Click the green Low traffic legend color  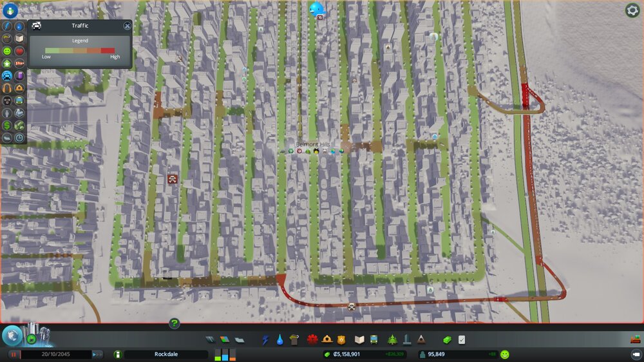pyautogui.click(x=52, y=50)
